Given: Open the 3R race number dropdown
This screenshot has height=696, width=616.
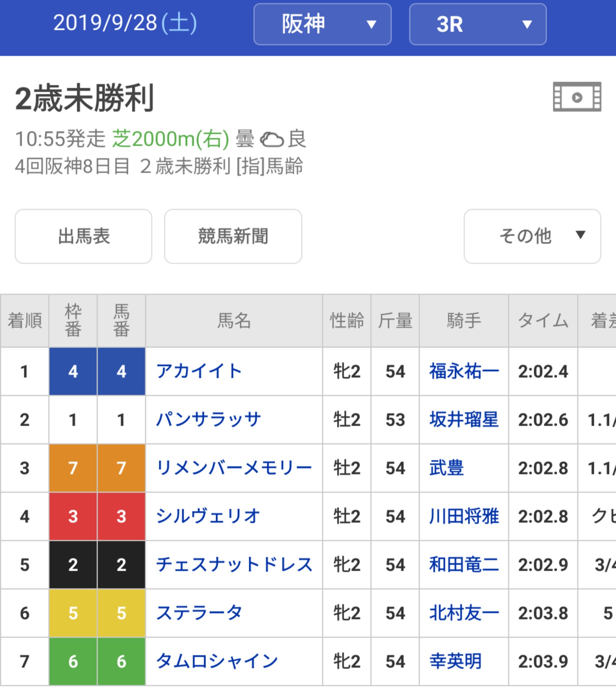Looking at the screenshot, I should pos(478,24).
